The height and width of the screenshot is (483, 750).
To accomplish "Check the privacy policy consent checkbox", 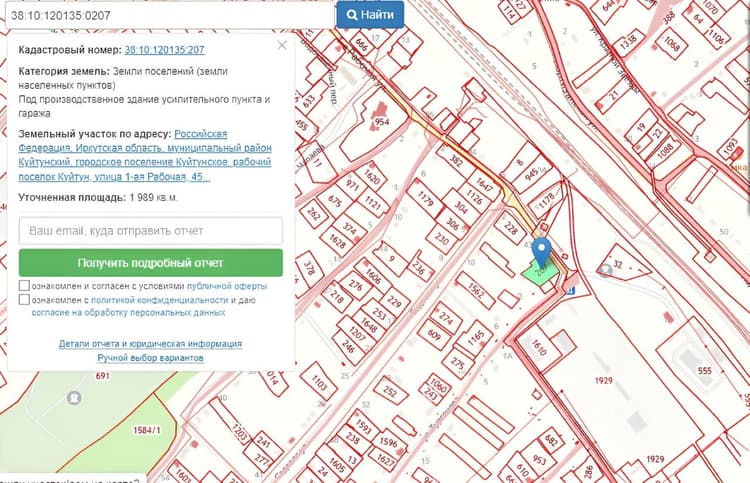I will point(24,299).
